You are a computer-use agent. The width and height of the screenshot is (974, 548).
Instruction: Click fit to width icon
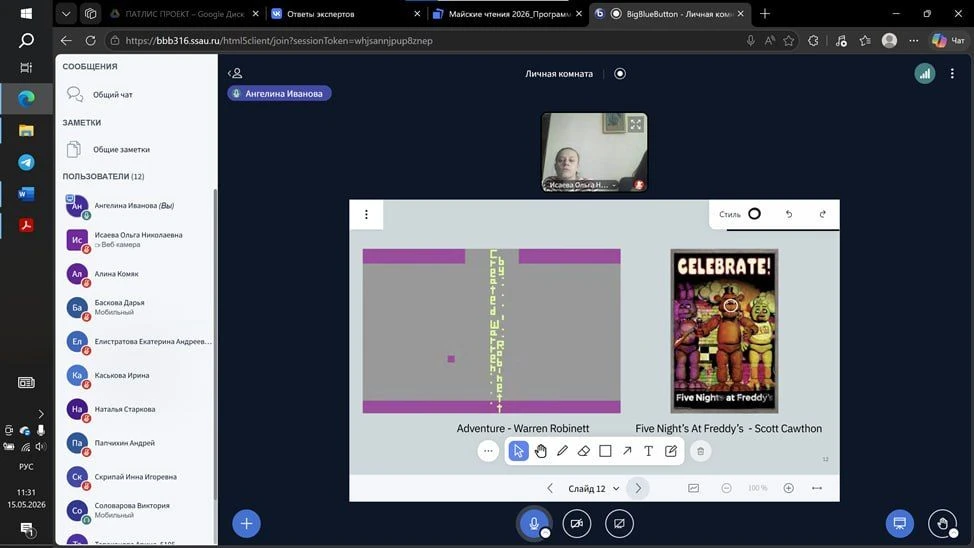point(817,488)
